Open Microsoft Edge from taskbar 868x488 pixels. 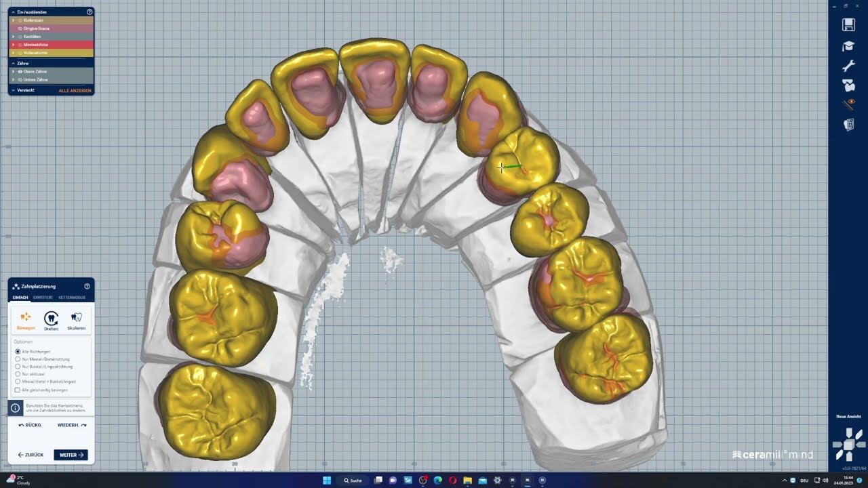437,481
